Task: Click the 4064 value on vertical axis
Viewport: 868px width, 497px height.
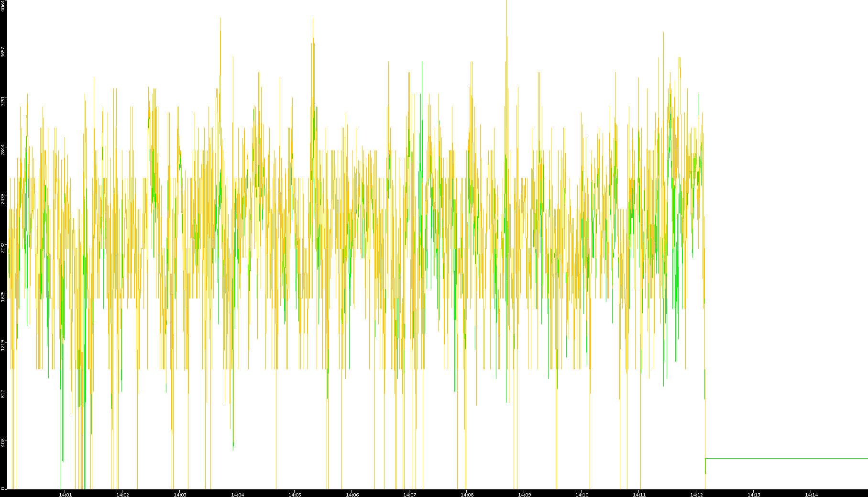Action: (3, 6)
